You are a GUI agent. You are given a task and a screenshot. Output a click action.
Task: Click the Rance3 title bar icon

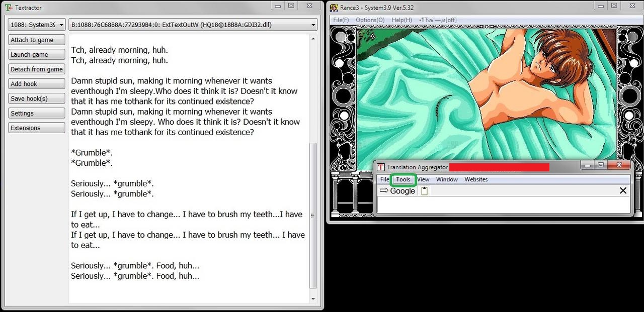pos(334,8)
